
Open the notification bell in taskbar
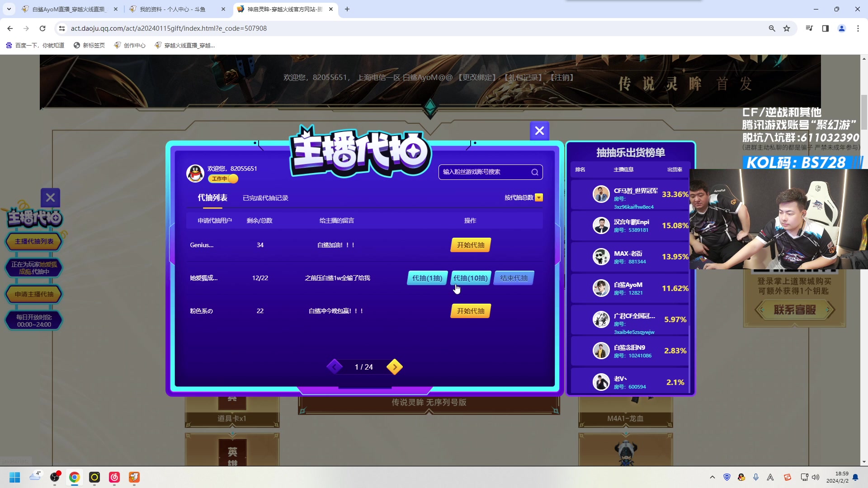click(855, 477)
